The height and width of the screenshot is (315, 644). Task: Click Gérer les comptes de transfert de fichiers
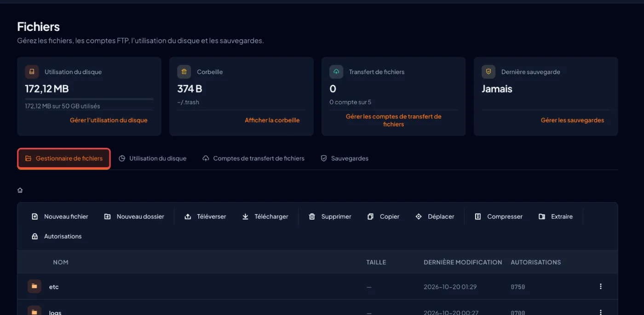click(x=393, y=120)
